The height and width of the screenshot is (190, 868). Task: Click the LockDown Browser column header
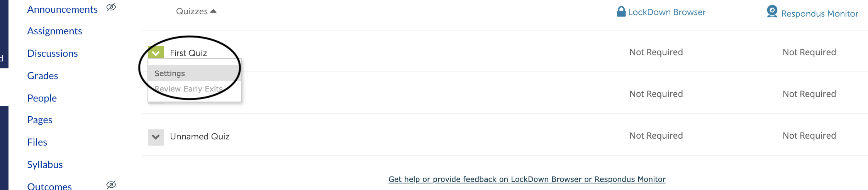[661, 12]
